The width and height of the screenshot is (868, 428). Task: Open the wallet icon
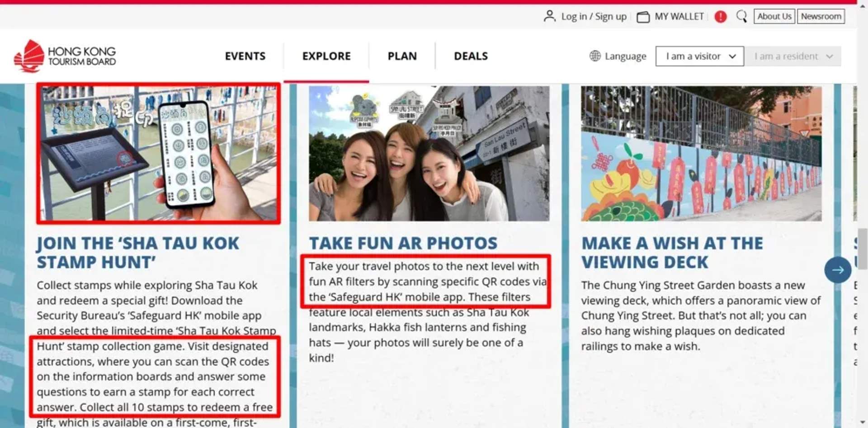643,17
